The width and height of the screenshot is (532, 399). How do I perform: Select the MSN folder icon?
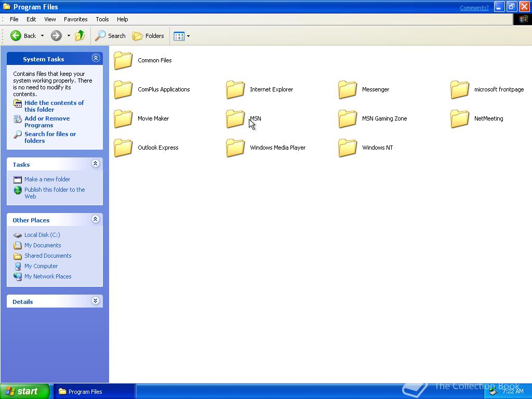(235, 119)
